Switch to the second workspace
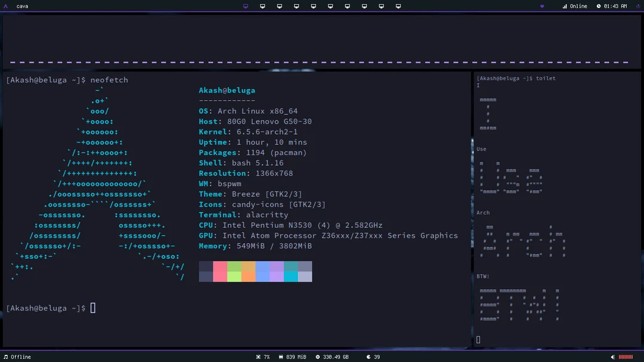The width and height of the screenshot is (644, 362). pyautogui.click(x=262, y=6)
